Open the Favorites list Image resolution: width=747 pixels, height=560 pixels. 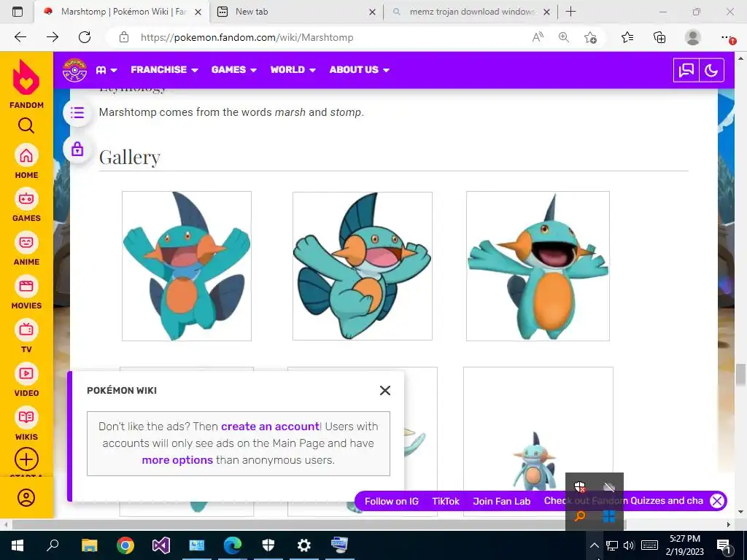pyautogui.click(x=627, y=37)
